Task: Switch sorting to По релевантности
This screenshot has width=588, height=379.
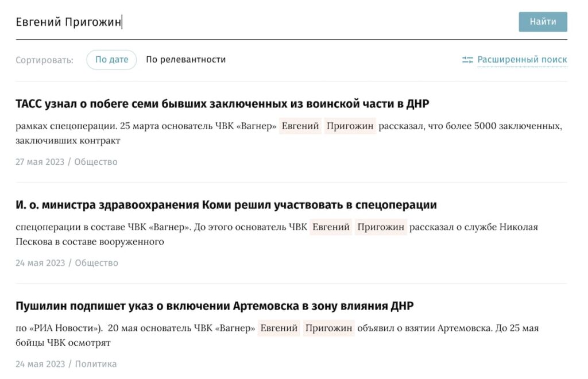Action: [185, 60]
